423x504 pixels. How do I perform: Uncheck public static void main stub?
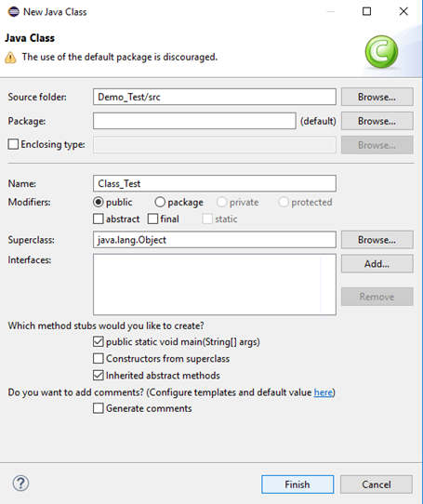coord(99,341)
